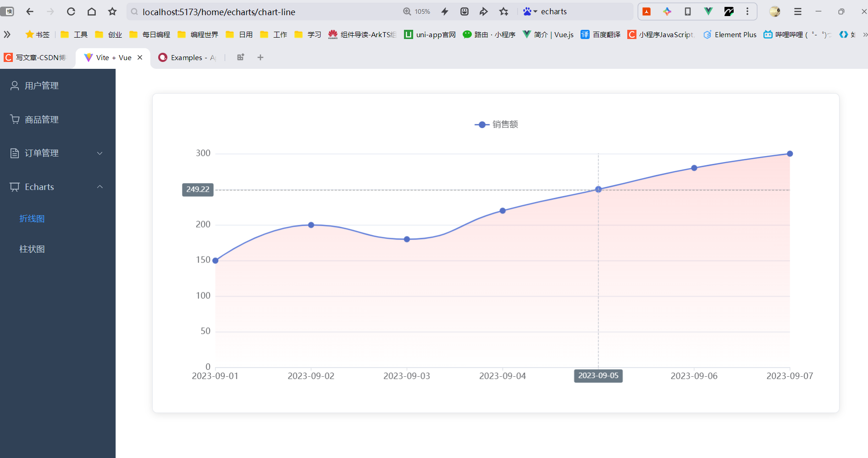Click the chart data point for 2023-09-06
Image resolution: width=868 pixels, height=458 pixels.
coord(694,168)
